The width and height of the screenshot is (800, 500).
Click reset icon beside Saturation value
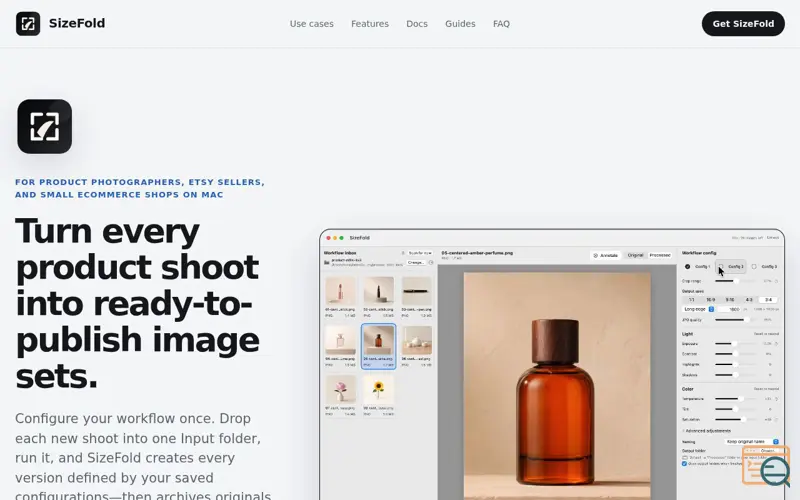(776, 419)
